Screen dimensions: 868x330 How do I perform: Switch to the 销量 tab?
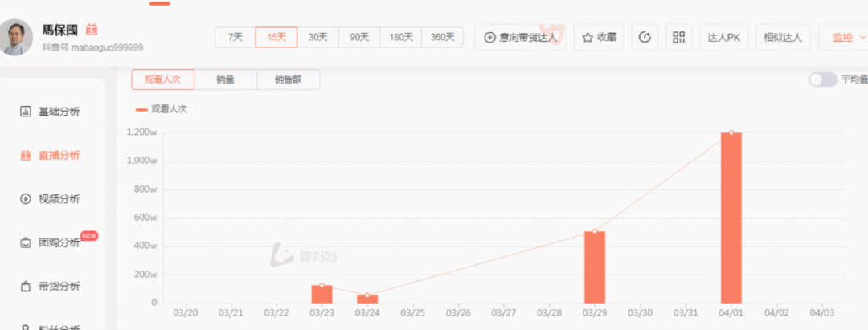click(x=226, y=79)
